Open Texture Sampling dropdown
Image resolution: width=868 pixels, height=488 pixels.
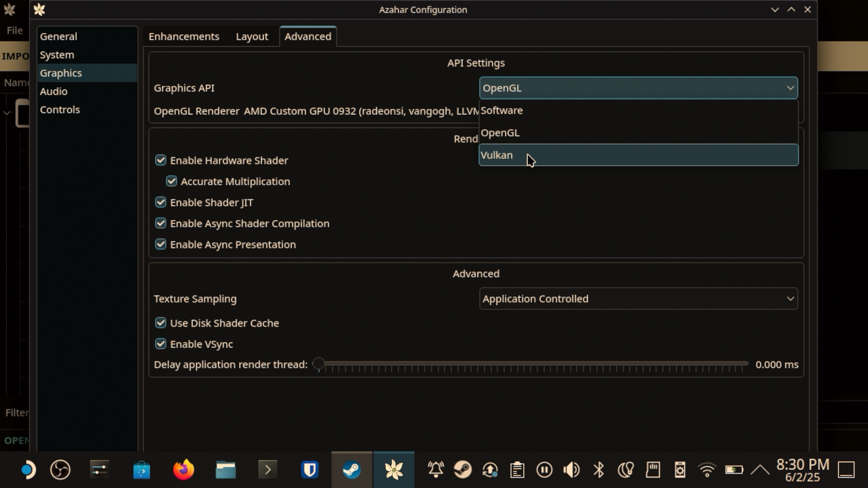[638, 299]
